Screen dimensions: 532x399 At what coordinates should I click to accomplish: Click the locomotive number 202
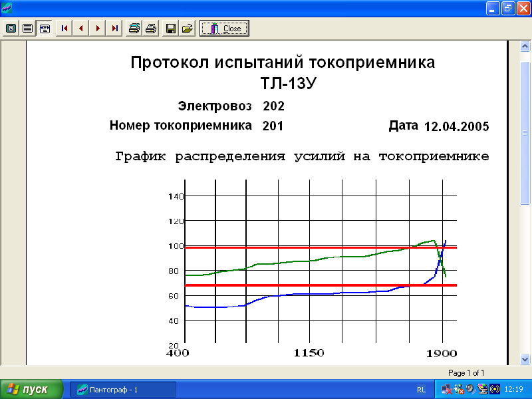(x=273, y=106)
